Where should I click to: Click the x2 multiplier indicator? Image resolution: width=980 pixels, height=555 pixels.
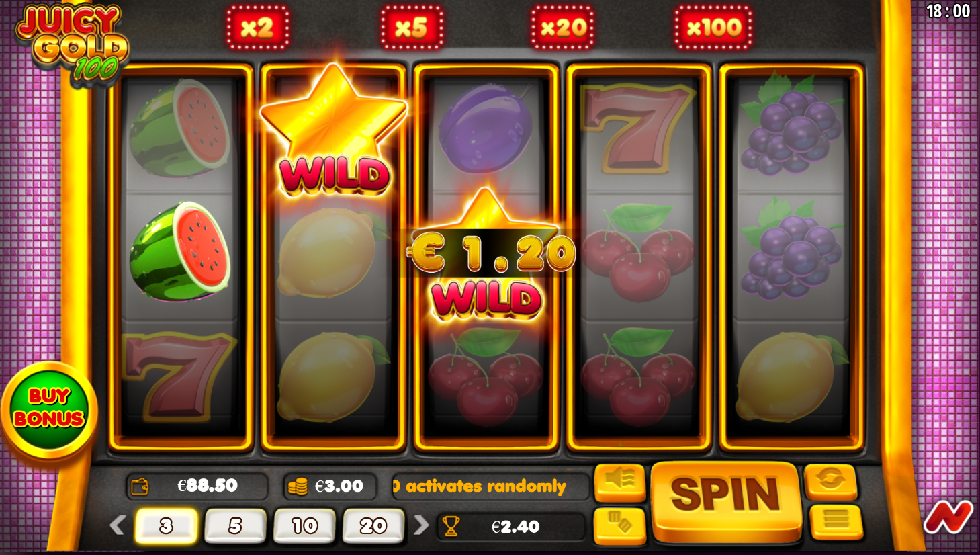pos(258,28)
